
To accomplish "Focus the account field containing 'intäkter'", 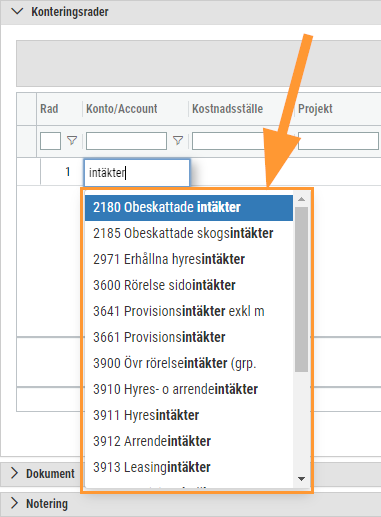I will [x=137, y=173].
